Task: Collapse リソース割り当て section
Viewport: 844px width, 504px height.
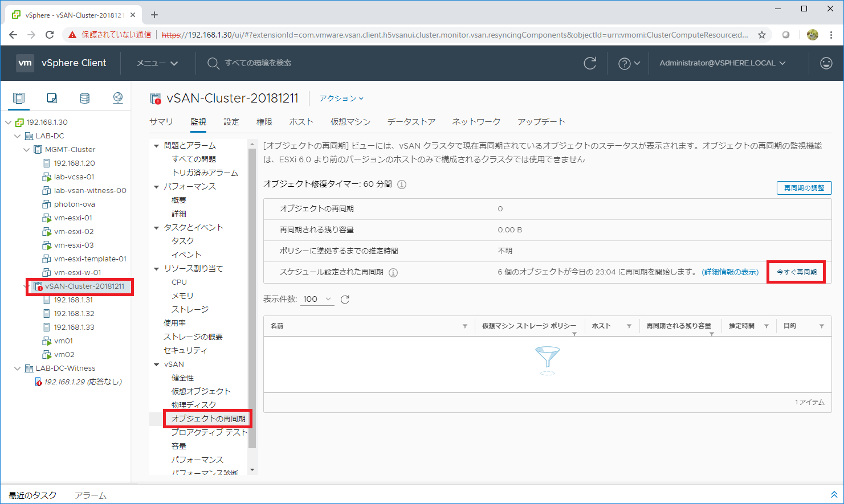Action: [156, 269]
